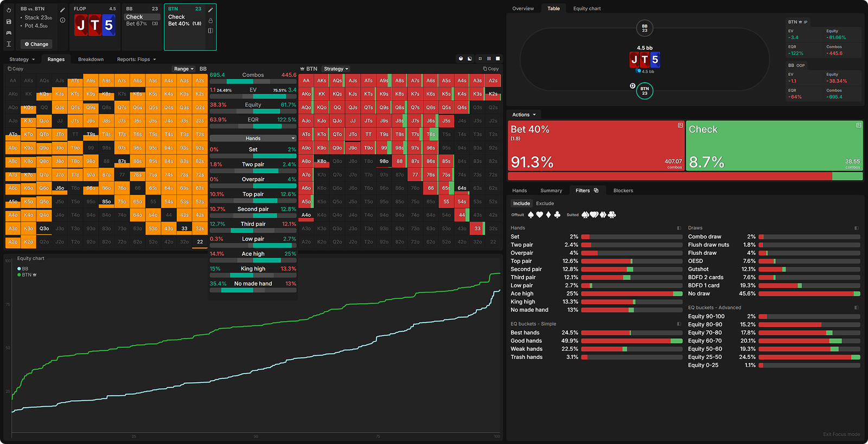
Task: Click the Change settings button
Action: pyautogui.click(x=36, y=44)
